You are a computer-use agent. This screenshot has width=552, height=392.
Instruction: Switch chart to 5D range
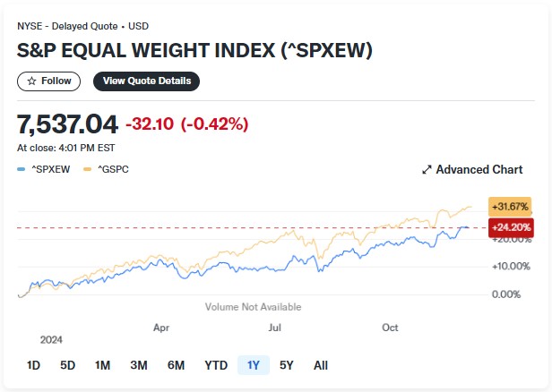pos(68,365)
